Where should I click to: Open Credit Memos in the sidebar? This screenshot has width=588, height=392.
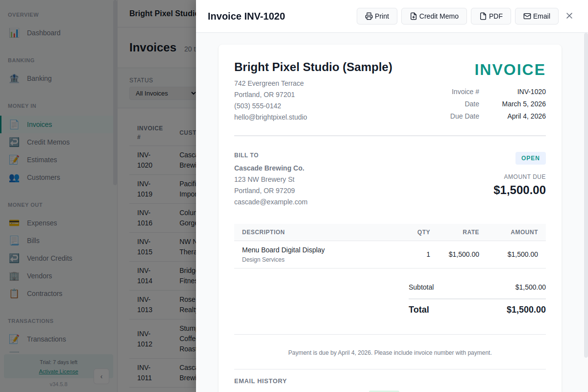point(47,142)
